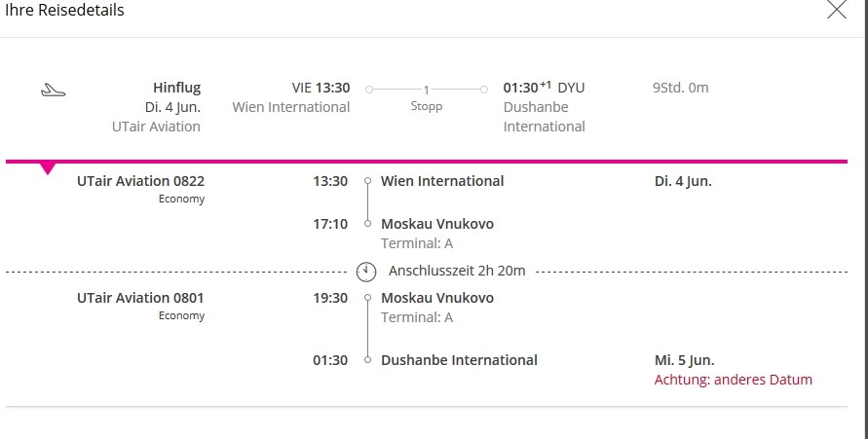868x439 pixels.
Task: Collapse the pink triangle flight details marker
Action: (x=48, y=168)
